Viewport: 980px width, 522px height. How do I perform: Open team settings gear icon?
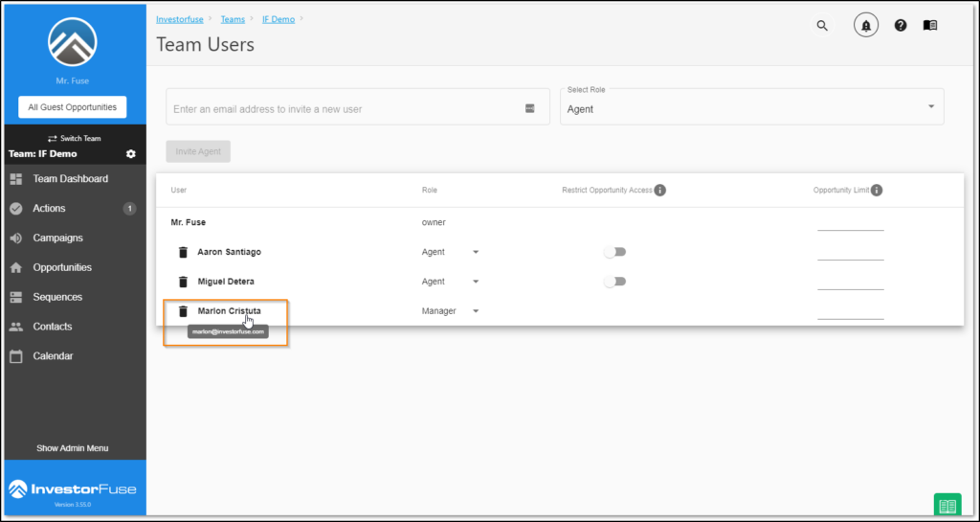[130, 154]
